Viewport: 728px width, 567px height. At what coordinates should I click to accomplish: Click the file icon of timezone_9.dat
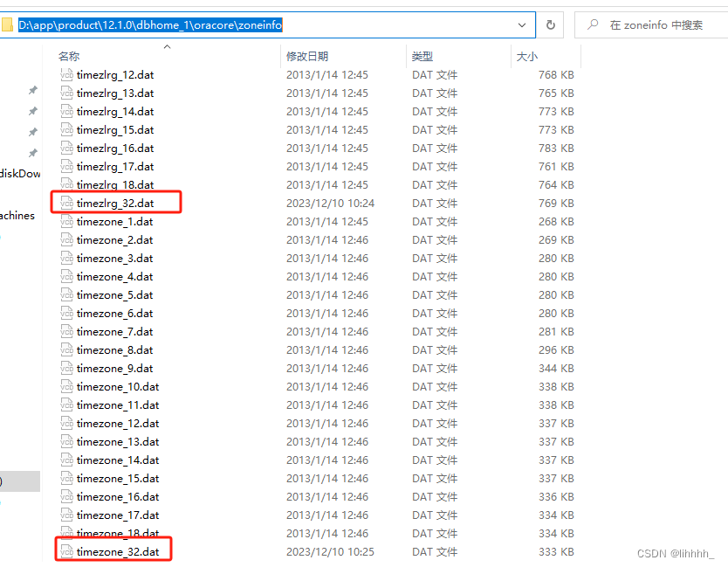(x=67, y=369)
